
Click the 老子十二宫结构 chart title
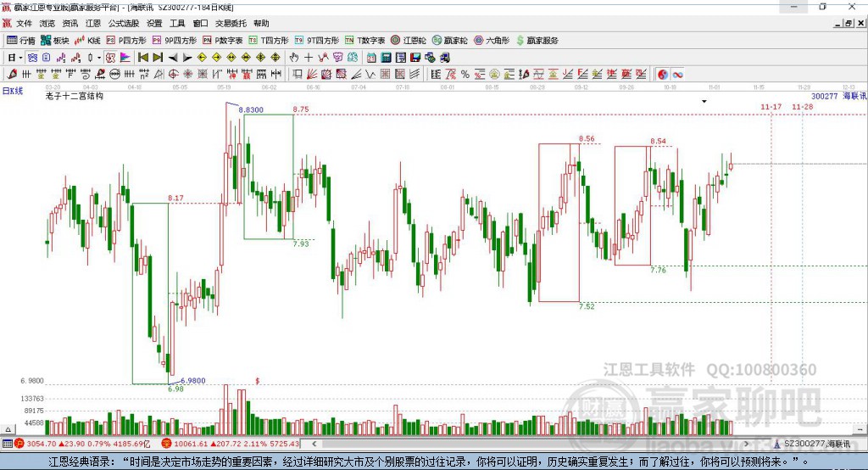click(75, 96)
